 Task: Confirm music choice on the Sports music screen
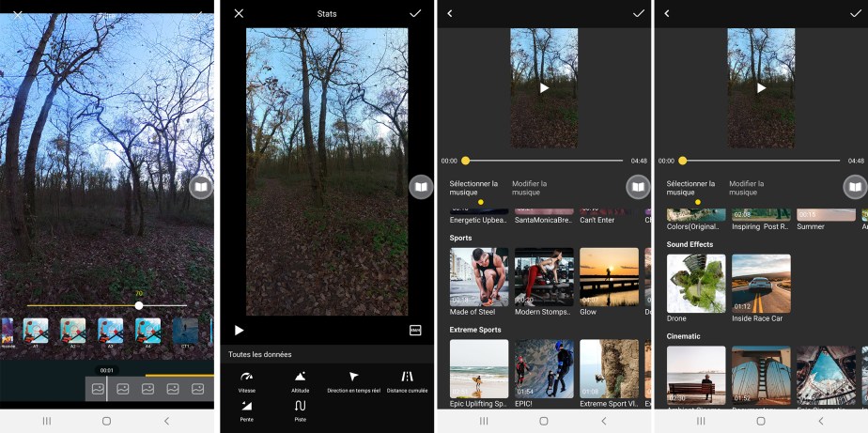pyautogui.click(x=638, y=13)
